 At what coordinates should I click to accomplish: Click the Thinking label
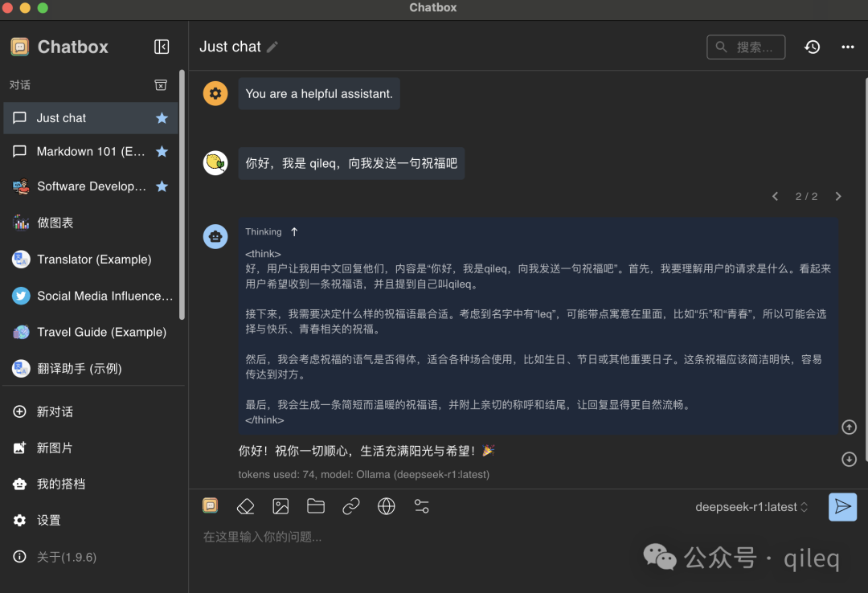(x=264, y=232)
